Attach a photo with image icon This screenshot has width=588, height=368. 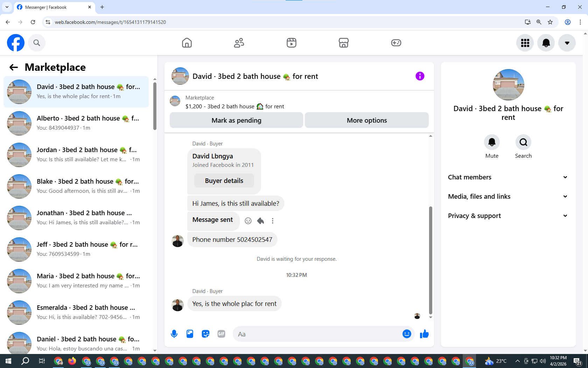coord(190,334)
